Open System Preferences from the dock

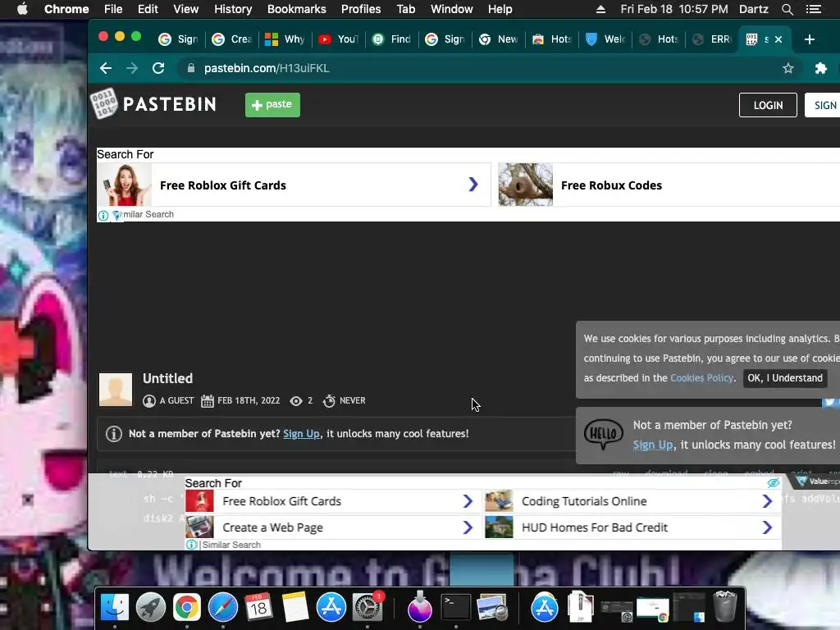coord(367,608)
